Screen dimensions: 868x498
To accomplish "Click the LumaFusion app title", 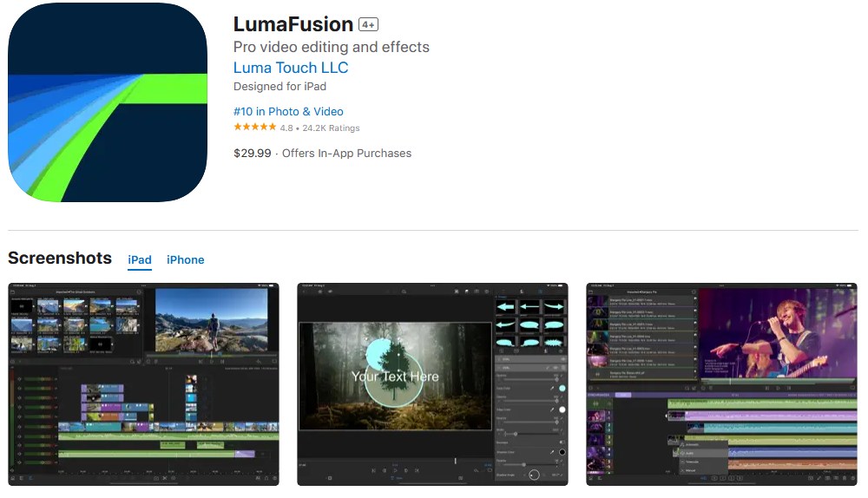I will 293,24.
